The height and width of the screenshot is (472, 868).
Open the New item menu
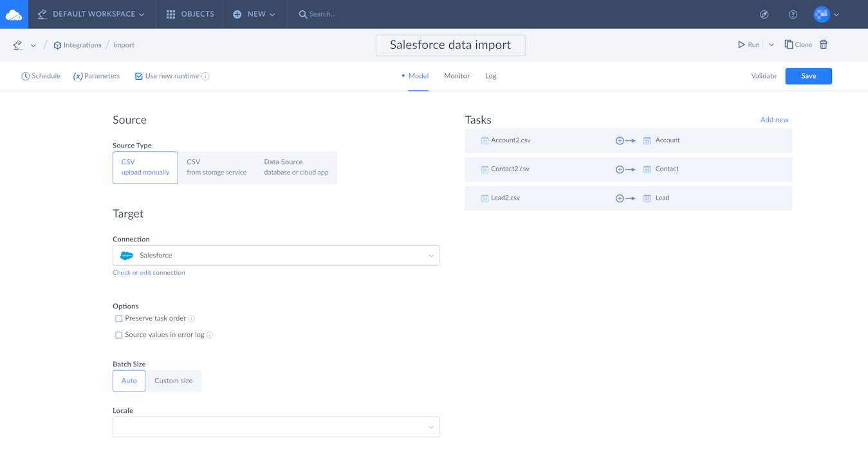(x=254, y=14)
